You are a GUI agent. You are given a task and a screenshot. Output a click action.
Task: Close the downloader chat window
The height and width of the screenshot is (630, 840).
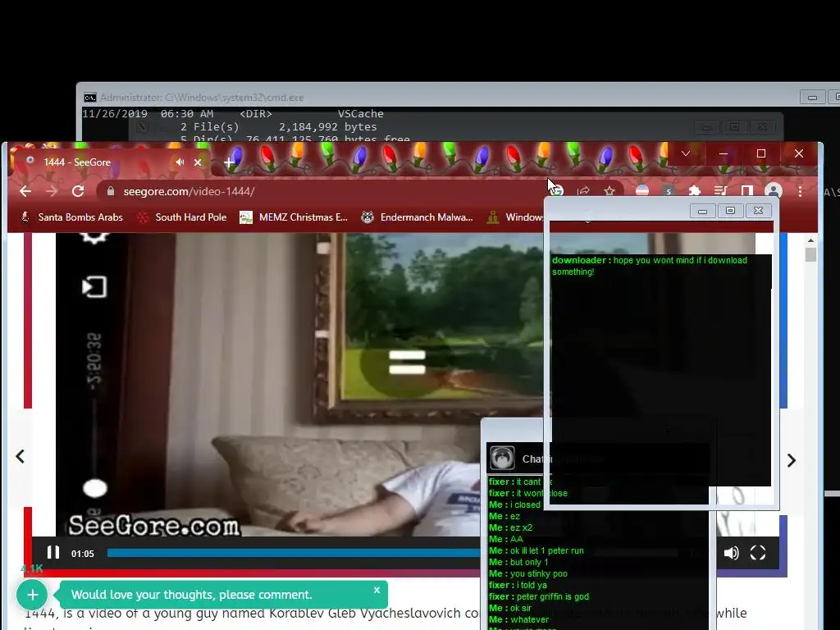pos(758,211)
